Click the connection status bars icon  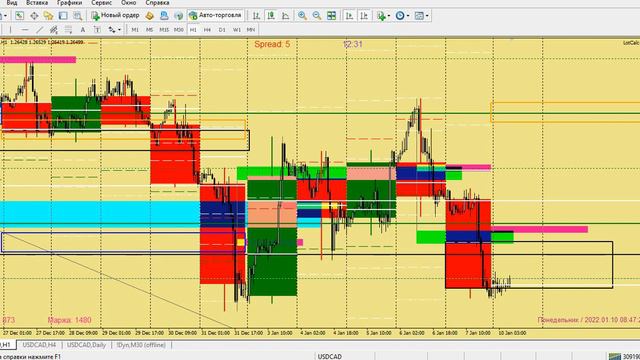[614, 357]
